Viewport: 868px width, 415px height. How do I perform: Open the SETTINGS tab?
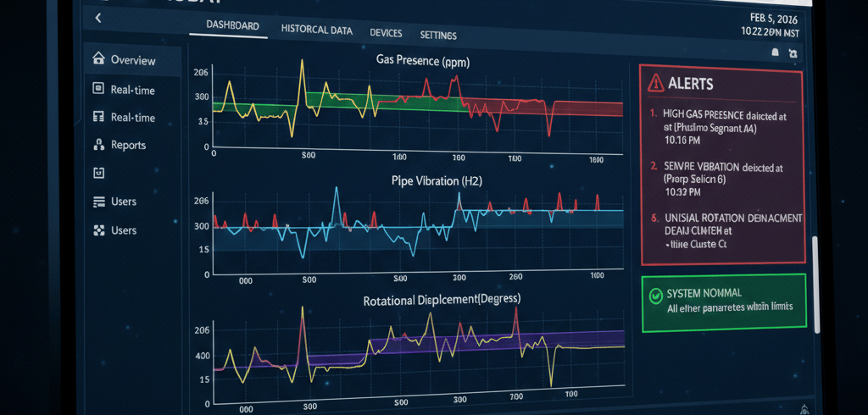tap(438, 36)
